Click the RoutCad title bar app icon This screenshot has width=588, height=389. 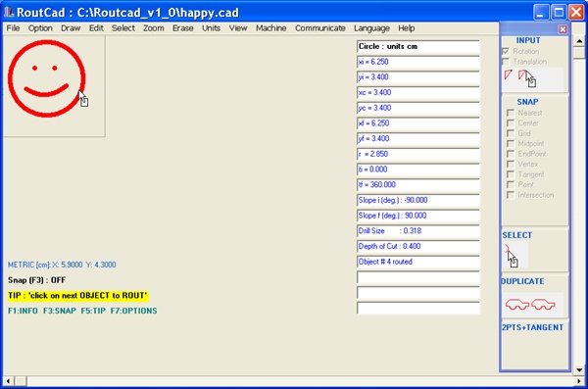(x=9, y=13)
